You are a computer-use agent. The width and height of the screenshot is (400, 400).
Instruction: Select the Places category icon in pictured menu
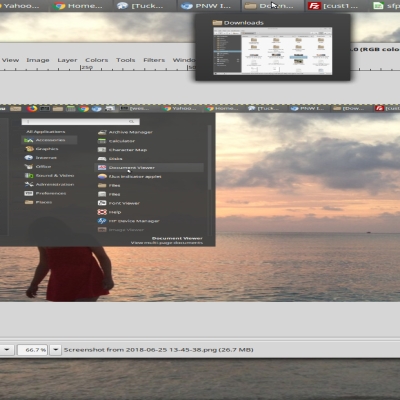tap(29, 202)
